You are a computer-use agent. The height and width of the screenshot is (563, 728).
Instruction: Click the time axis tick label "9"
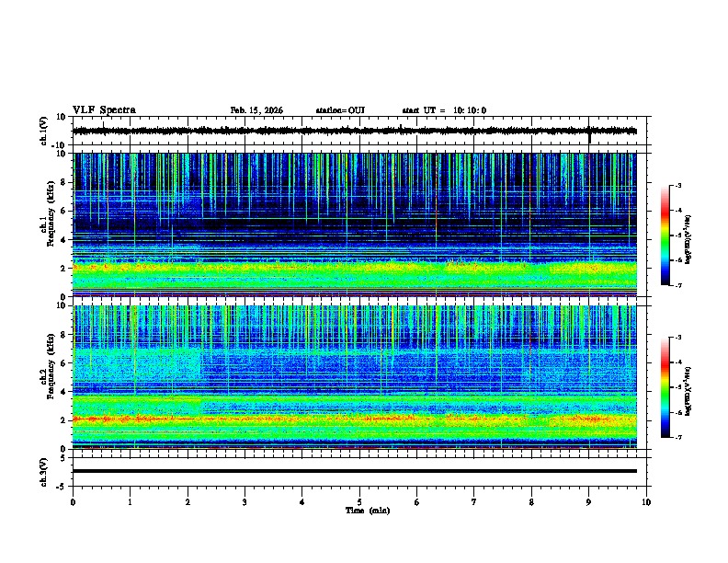pos(588,502)
